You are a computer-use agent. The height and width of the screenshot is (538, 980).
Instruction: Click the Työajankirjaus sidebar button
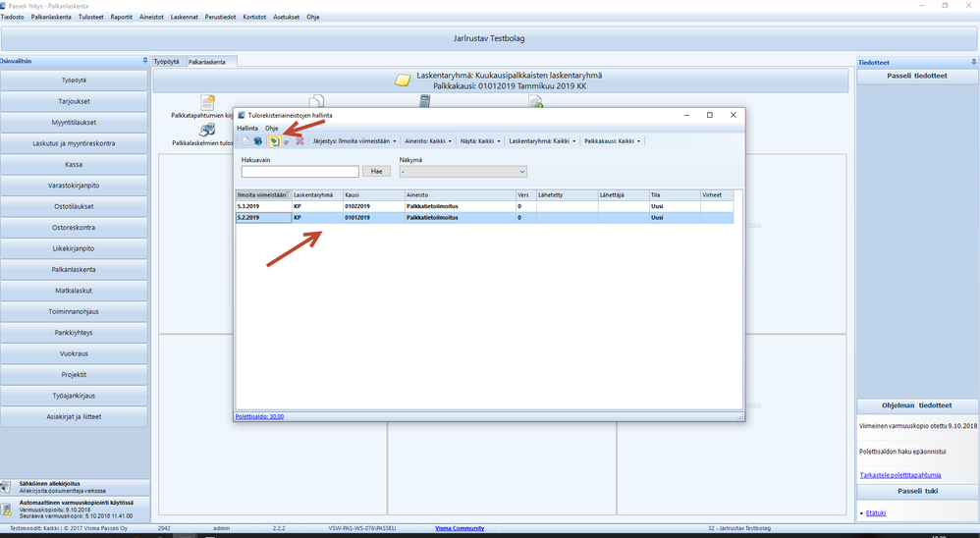pyautogui.click(x=74, y=396)
